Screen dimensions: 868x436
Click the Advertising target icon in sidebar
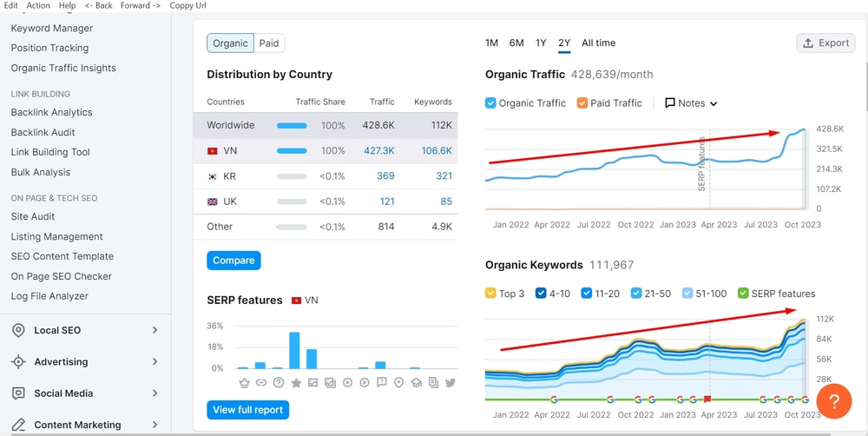(x=18, y=362)
